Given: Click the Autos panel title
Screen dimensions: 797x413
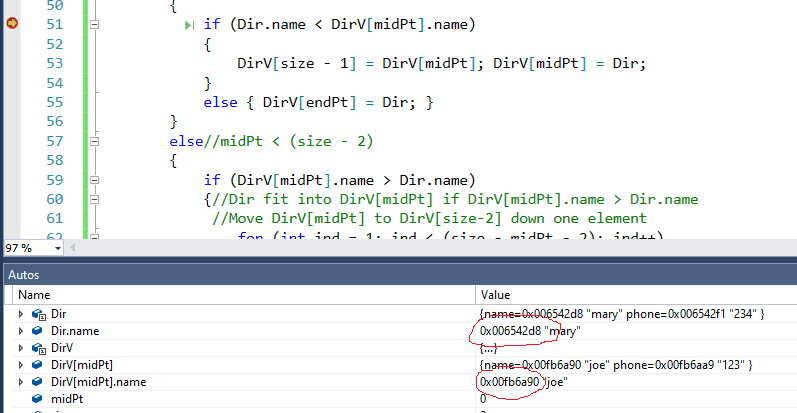Looking at the screenshot, I should pos(25,274).
